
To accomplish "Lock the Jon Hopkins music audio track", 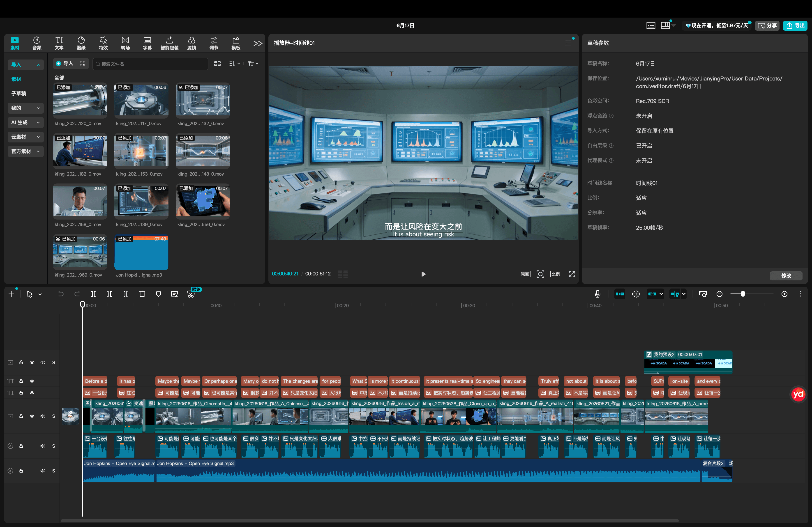I will 21,471.
